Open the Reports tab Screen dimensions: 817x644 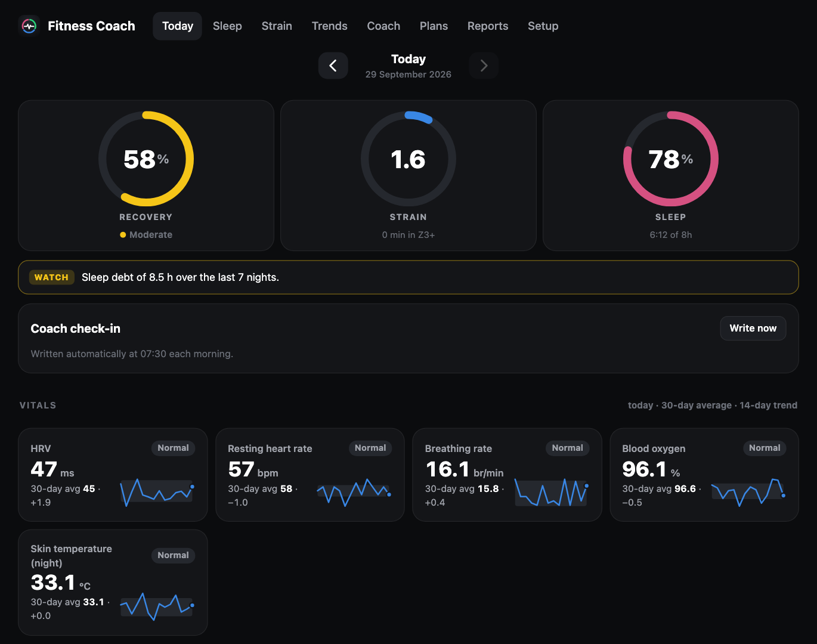(488, 26)
